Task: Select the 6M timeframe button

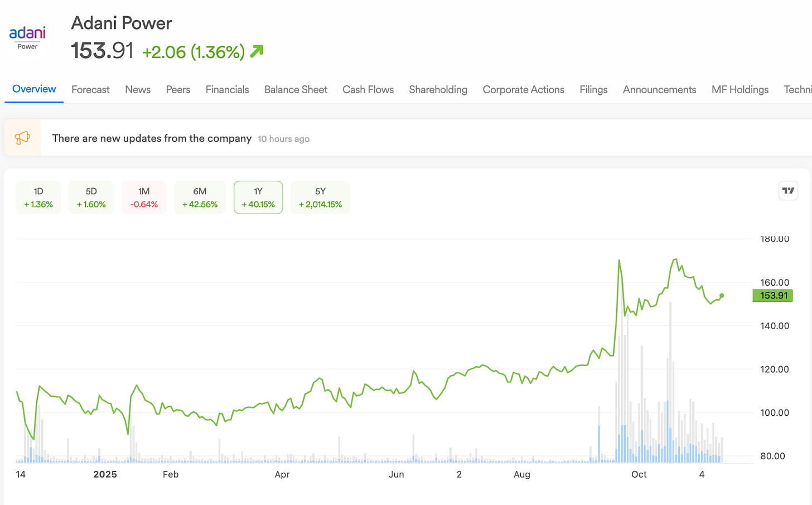Action: tap(200, 198)
